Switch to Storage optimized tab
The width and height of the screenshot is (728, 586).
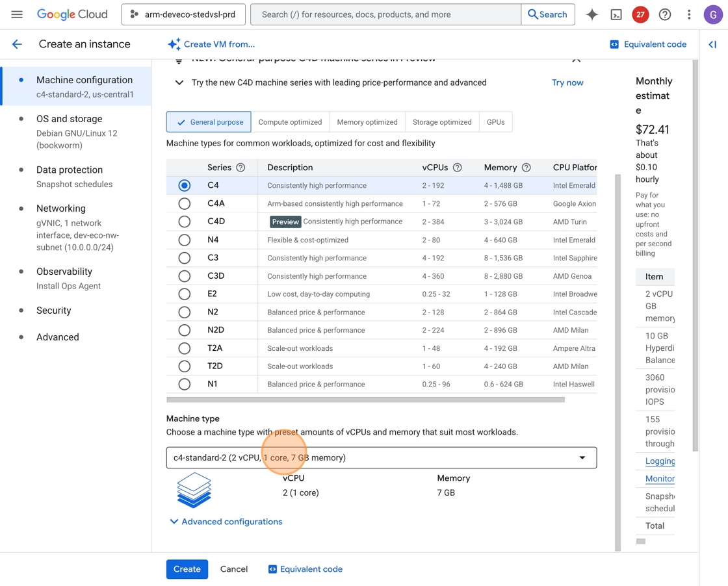[442, 122]
